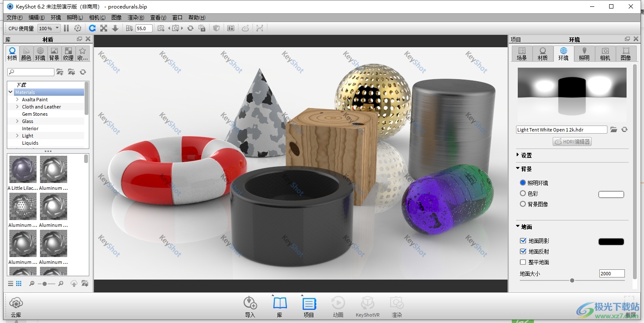This screenshot has height=323, width=644.
Task: Refresh the material library list
Action: tap(83, 72)
